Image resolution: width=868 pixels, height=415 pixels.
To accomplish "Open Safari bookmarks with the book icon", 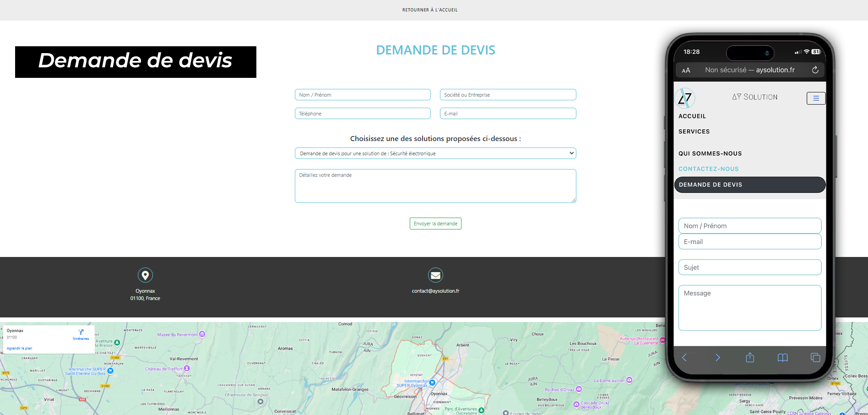I will (x=782, y=358).
